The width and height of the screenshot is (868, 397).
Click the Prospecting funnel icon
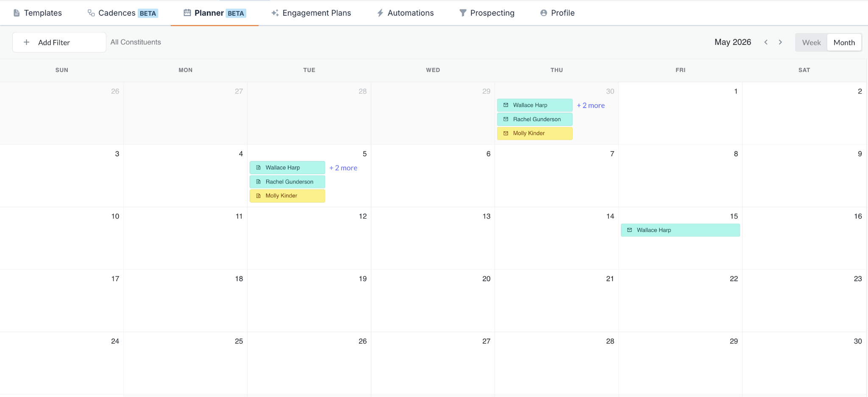click(463, 13)
